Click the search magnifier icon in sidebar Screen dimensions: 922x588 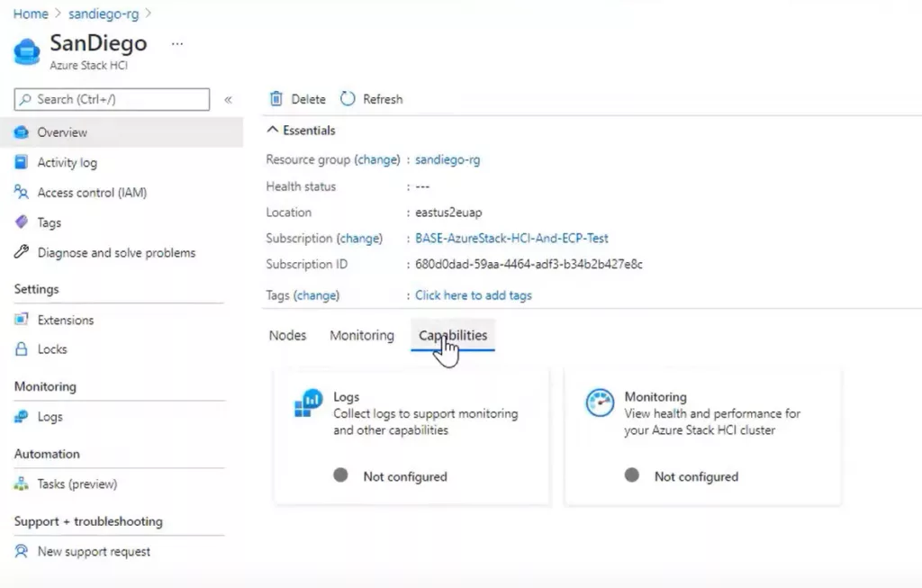25,99
